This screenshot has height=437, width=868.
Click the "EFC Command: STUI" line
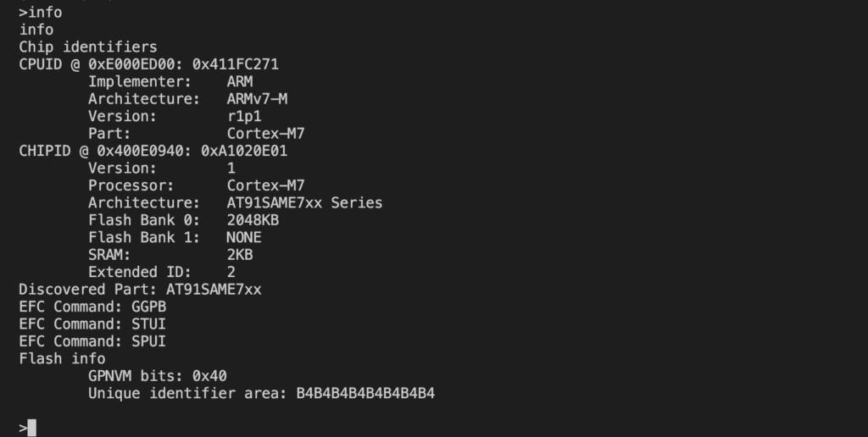coord(92,324)
